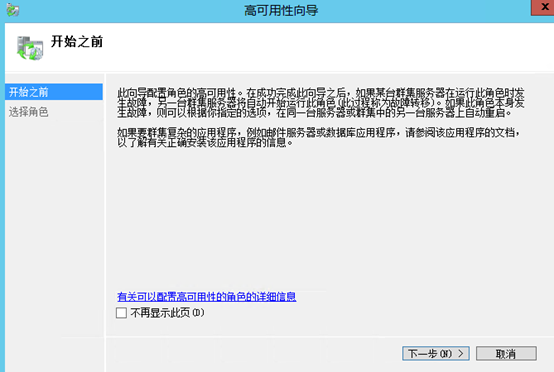The height and width of the screenshot is (372, 554).
Task: Close the 高可用性向导 window
Action: coord(544,7)
